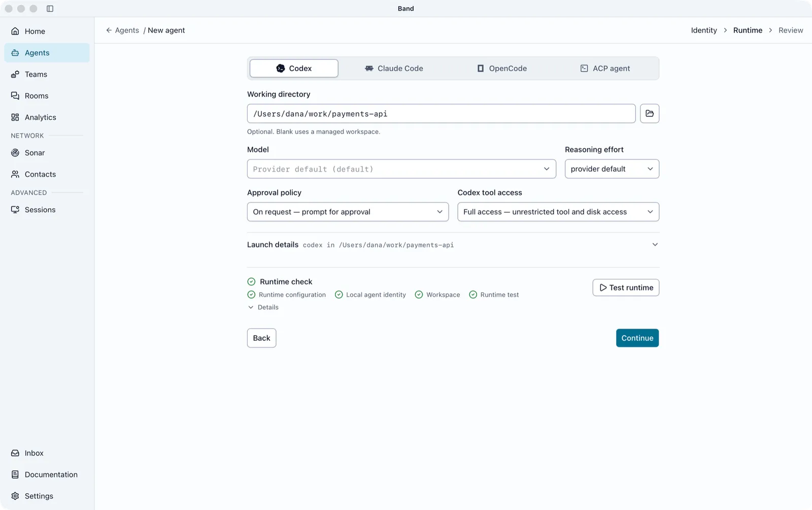This screenshot has height=510, width=812.
Task: Click the Claude Code logo icon
Action: (369, 68)
